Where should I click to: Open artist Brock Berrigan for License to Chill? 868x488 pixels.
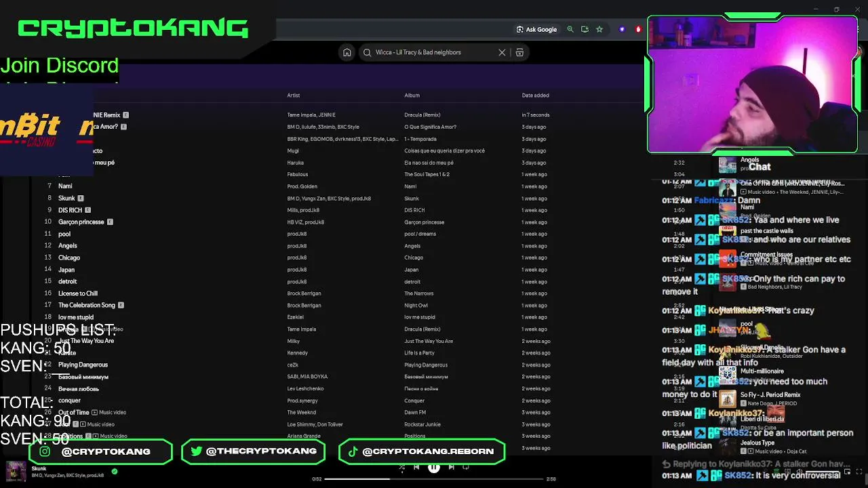[x=304, y=293]
